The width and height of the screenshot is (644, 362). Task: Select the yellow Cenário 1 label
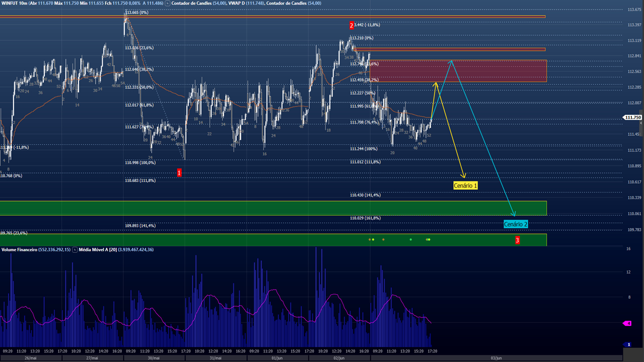click(465, 186)
